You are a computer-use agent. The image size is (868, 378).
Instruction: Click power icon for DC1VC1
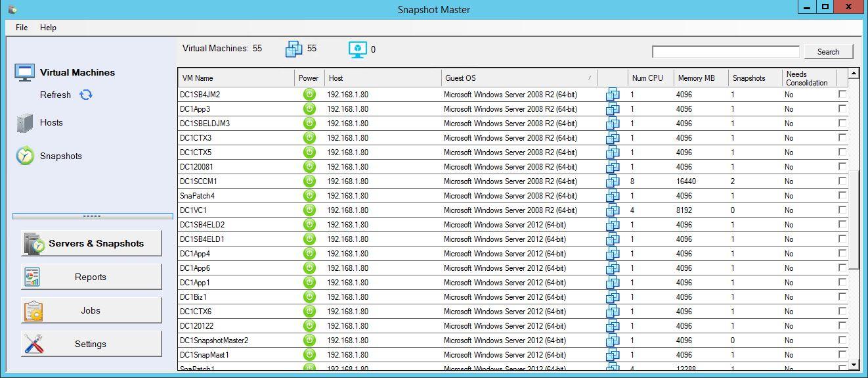[309, 210]
